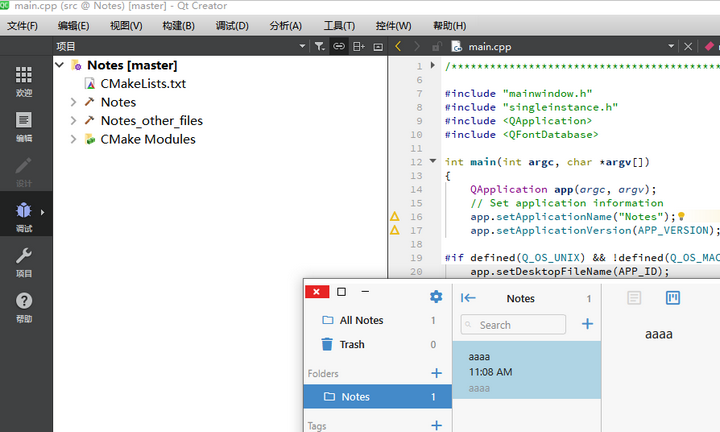Click the warning triangle on line 17
720x432 pixels.
395,230
